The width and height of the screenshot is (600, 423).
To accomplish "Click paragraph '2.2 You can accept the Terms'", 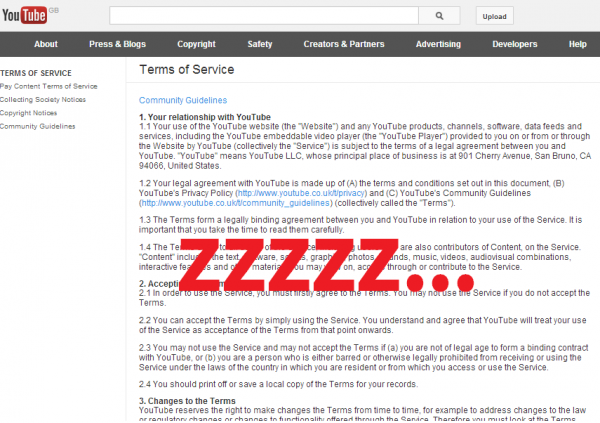I will click(362, 325).
